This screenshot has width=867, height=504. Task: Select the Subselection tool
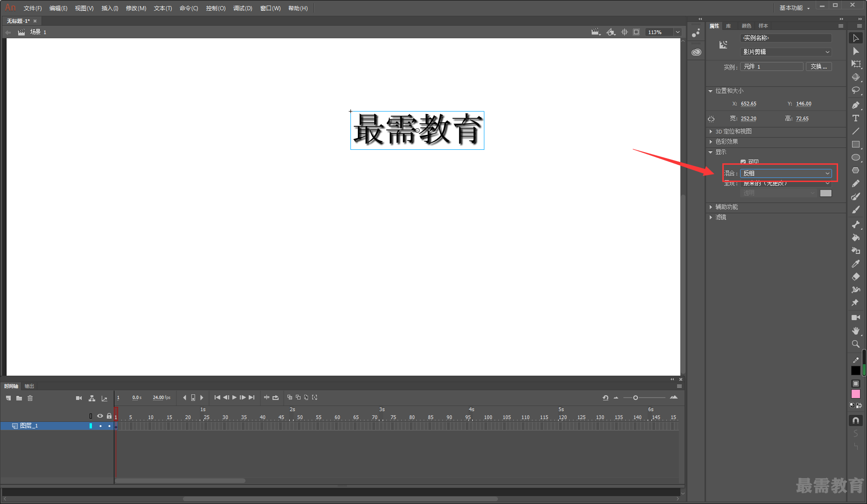855,51
